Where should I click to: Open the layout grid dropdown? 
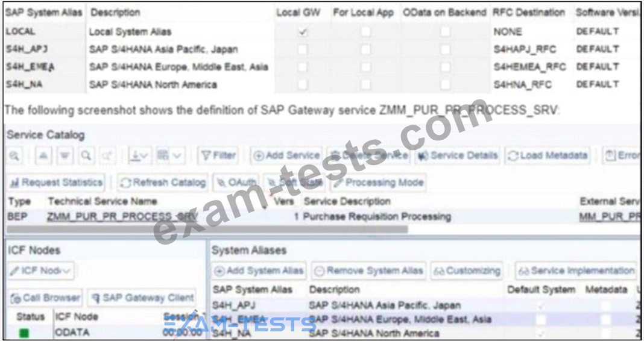[169, 156]
